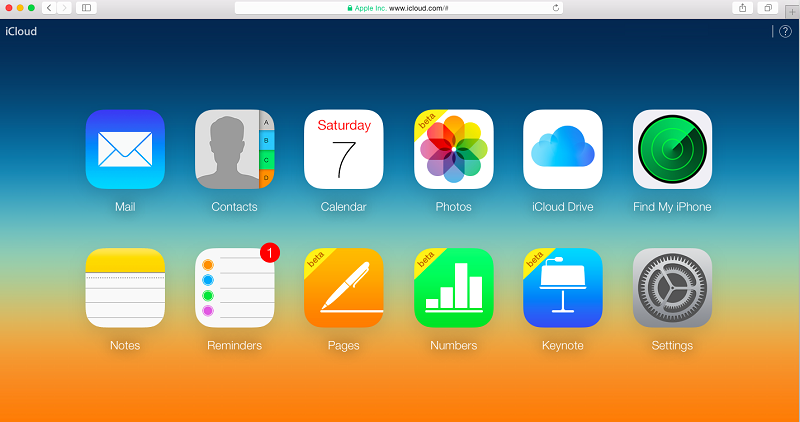
Task: Reload the page with the refresh icon
Action: (556, 8)
